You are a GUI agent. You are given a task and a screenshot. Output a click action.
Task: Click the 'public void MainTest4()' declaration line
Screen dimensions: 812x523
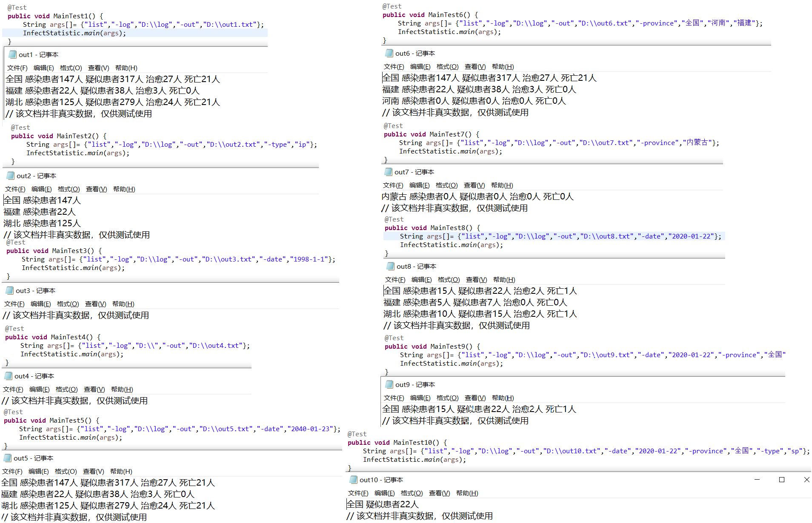53,337
